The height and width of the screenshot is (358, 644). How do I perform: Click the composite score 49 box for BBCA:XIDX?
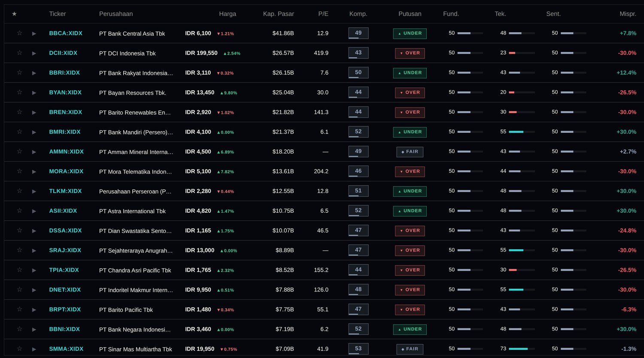(358, 33)
